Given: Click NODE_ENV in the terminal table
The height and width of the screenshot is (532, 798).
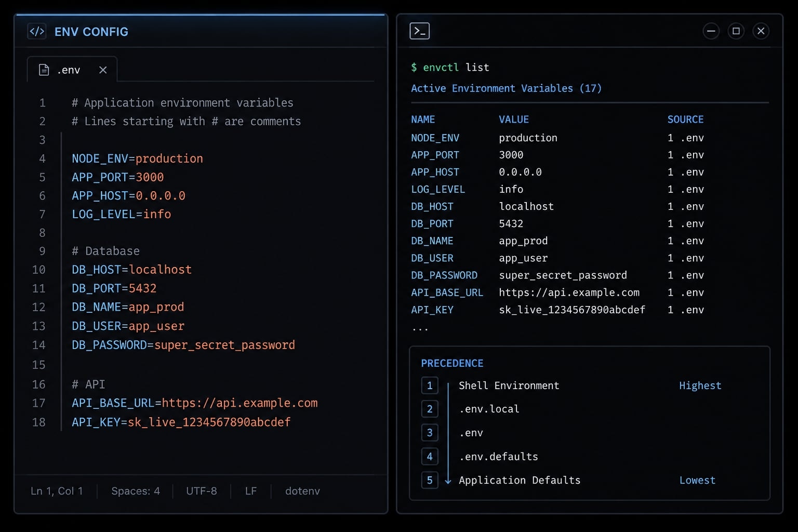Looking at the screenshot, I should pyautogui.click(x=435, y=138).
